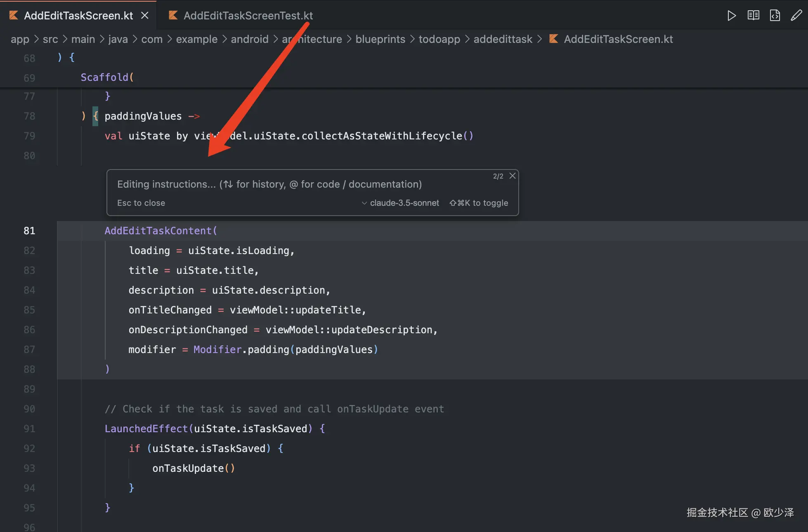Open the example breadcrumb

[197, 39]
